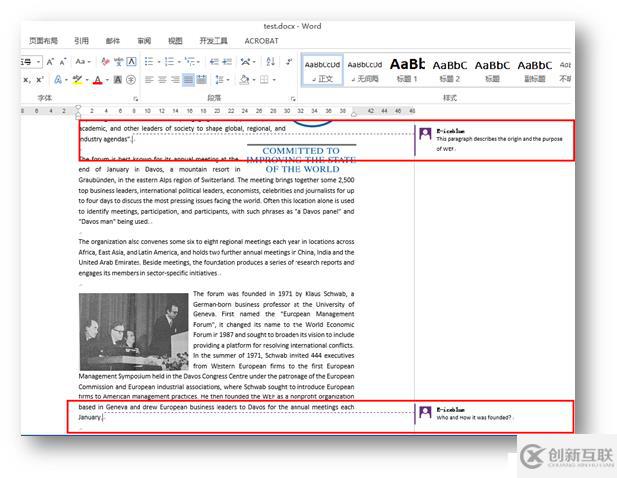Image resolution: width=617 pixels, height=478 pixels.
Task: Click the Shrink Font (A down) icon
Action: click(63, 62)
